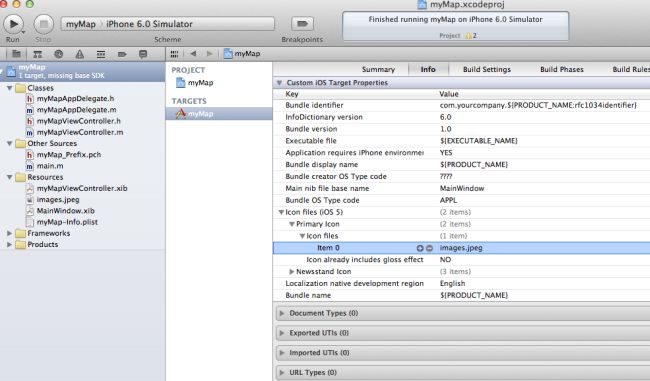This screenshot has width=650, height=381.
Task: Expand the Products group
Action: (x=9, y=244)
